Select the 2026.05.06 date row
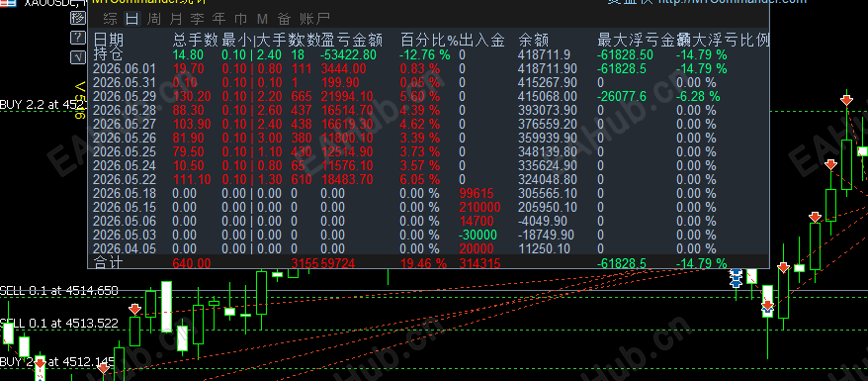Viewport: 868px width, 381px height. [125, 221]
